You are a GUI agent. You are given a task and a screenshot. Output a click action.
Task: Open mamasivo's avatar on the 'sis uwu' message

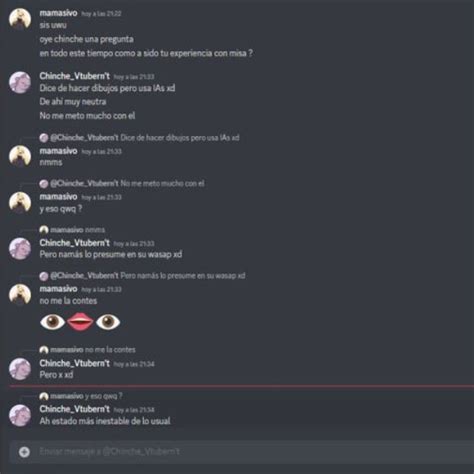20,19
